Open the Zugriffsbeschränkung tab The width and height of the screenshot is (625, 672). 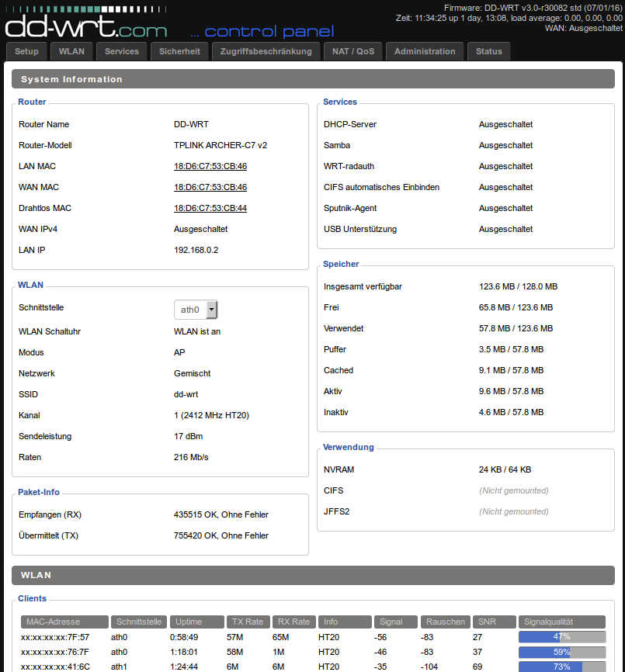(266, 51)
